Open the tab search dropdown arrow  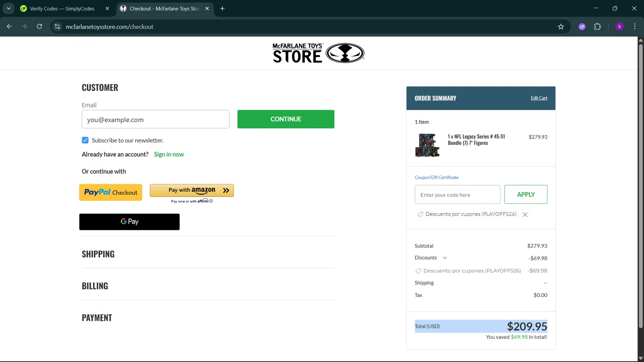pos(9,9)
